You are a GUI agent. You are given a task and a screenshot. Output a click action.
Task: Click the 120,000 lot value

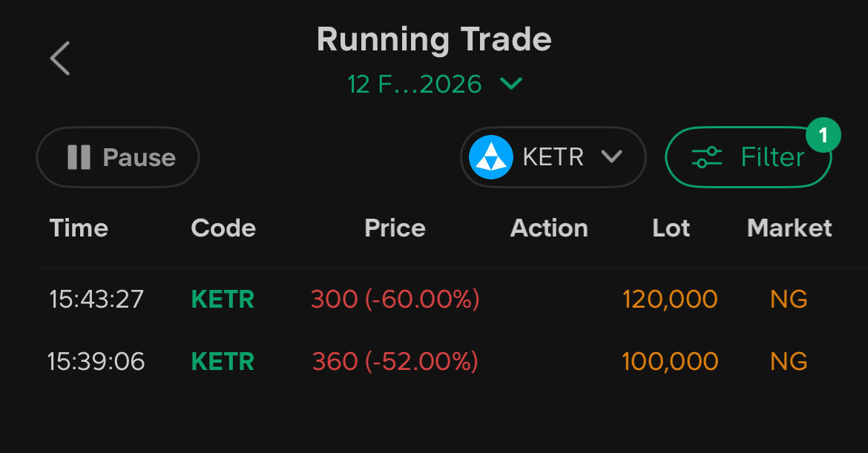point(670,299)
